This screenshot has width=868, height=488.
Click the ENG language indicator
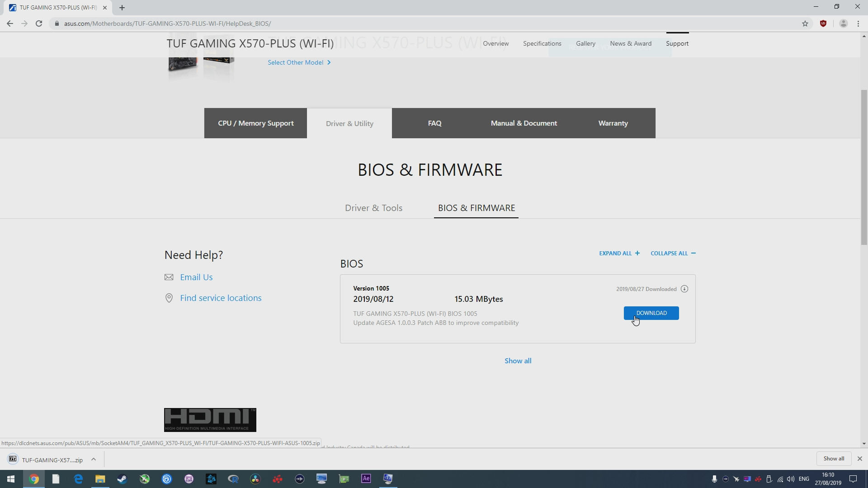coord(804,479)
